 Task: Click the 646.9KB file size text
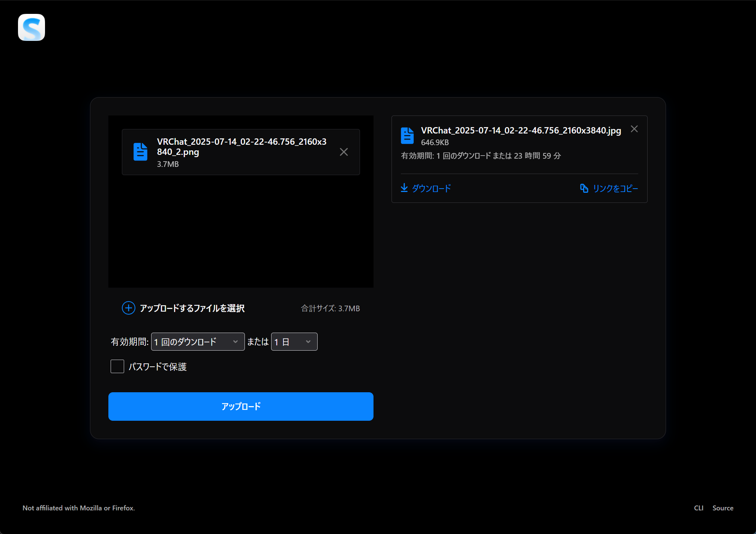(x=435, y=142)
